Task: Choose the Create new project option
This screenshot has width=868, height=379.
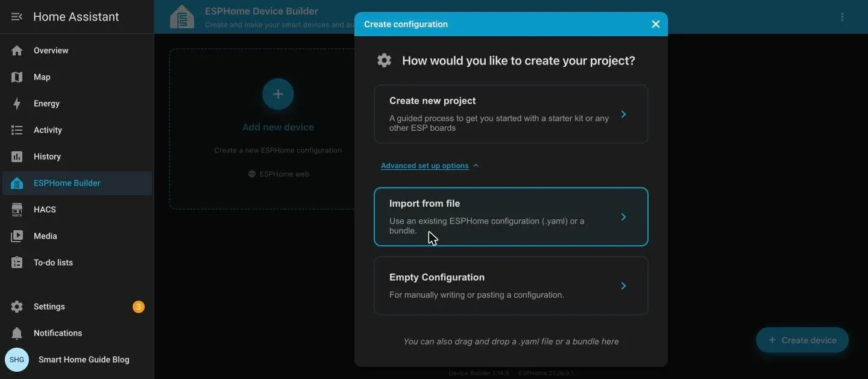Action: click(511, 114)
